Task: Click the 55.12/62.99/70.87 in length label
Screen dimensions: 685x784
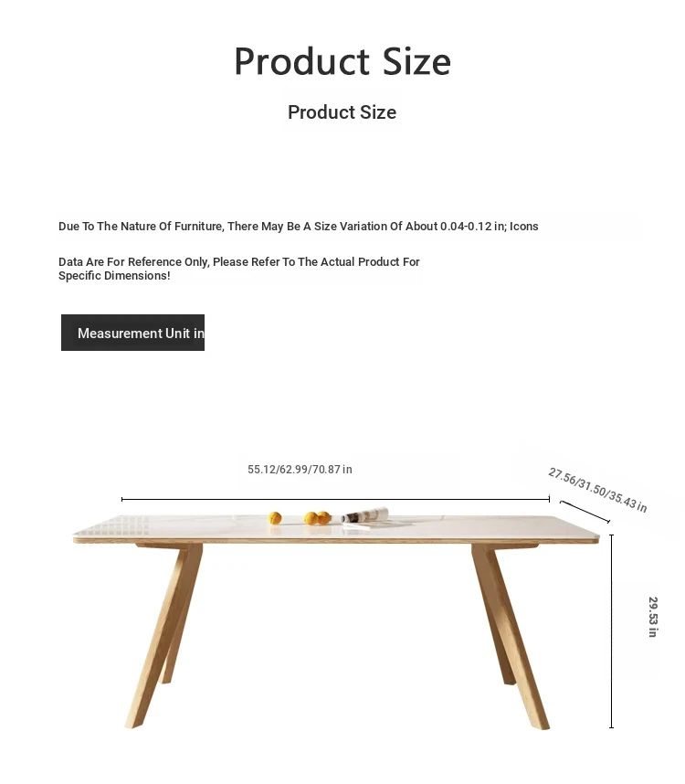Action: pos(300,470)
